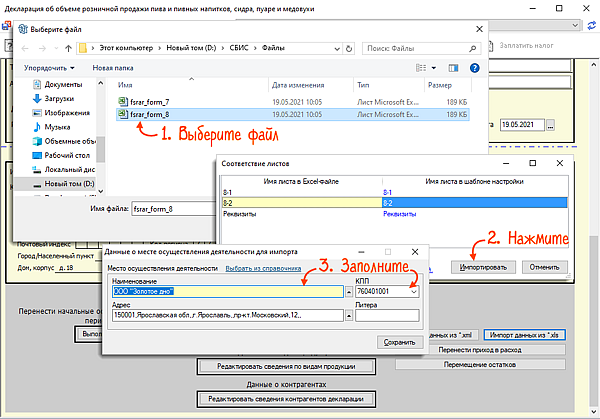Open the Упорядочить dropdown menu

(x=48, y=68)
